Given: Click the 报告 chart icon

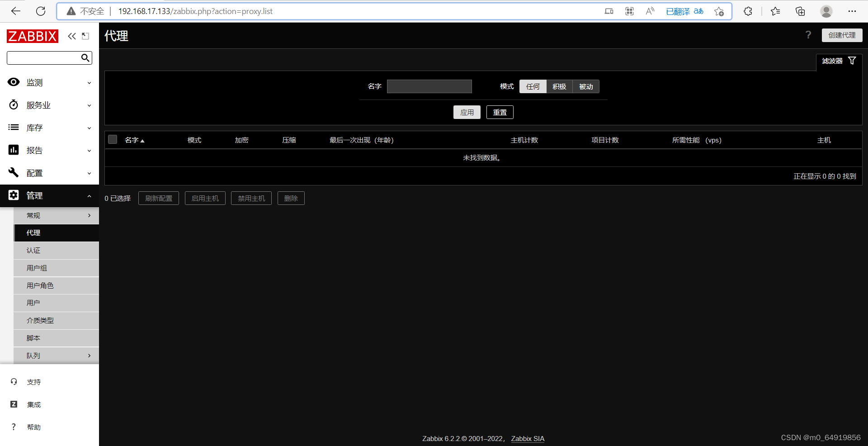Looking at the screenshot, I should 14,150.
